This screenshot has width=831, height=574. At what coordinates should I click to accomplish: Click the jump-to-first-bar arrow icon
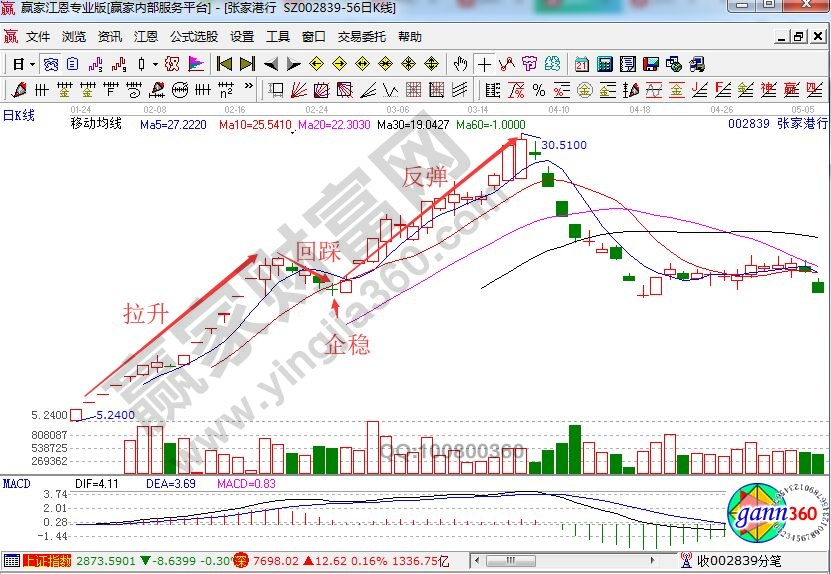click(x=225, y=64)
